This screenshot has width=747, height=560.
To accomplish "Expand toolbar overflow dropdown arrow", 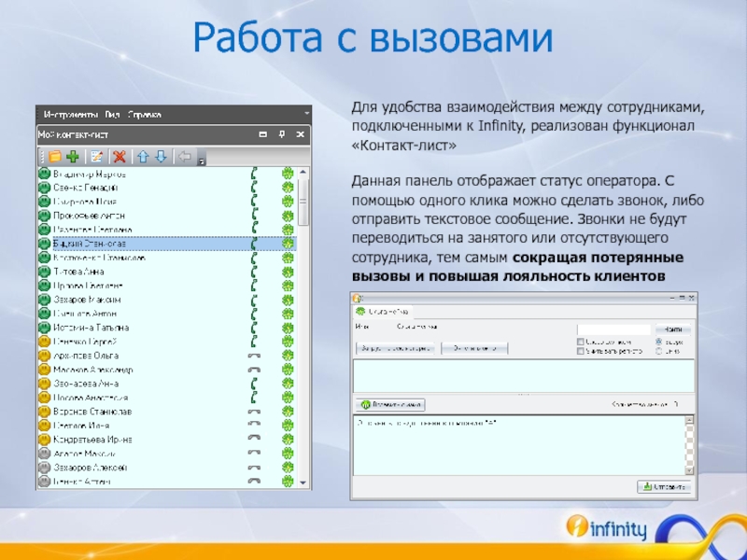I will [x=201, y=161].
